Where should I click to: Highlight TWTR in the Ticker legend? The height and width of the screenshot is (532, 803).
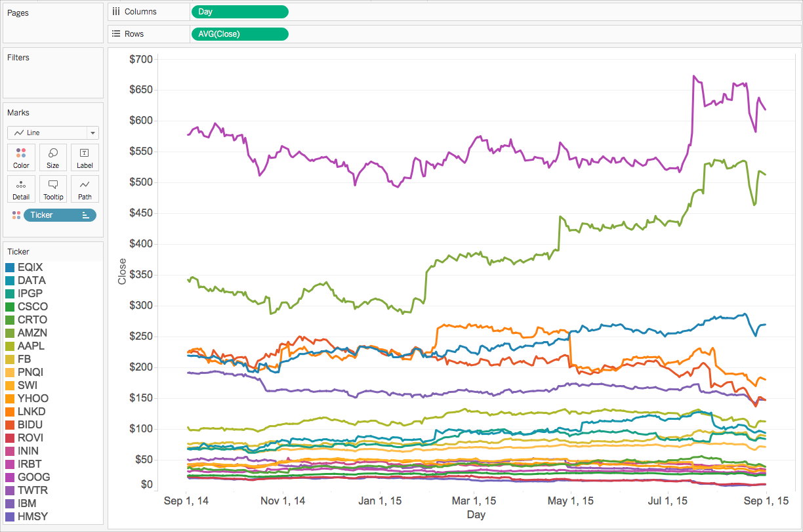(33, 491)
